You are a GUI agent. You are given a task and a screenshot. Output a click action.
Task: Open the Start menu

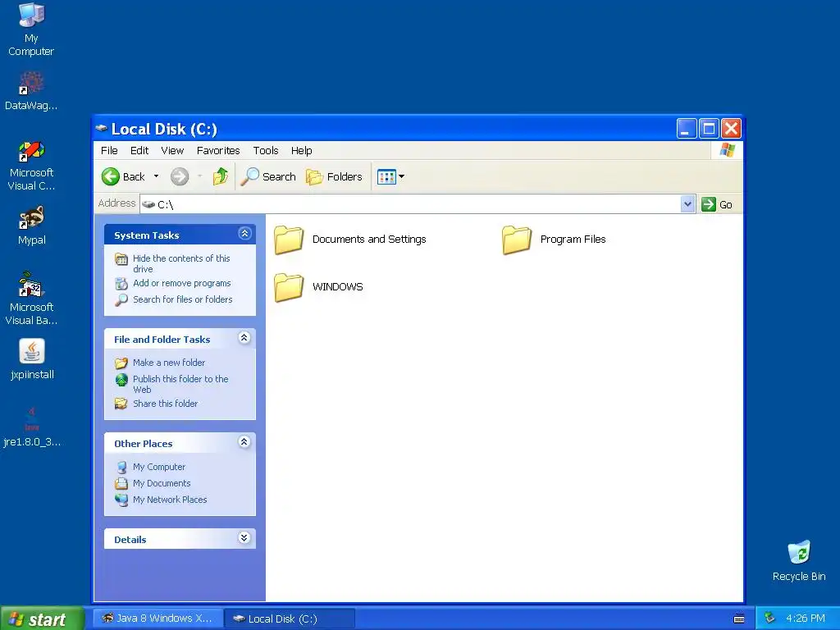point(42,619)
